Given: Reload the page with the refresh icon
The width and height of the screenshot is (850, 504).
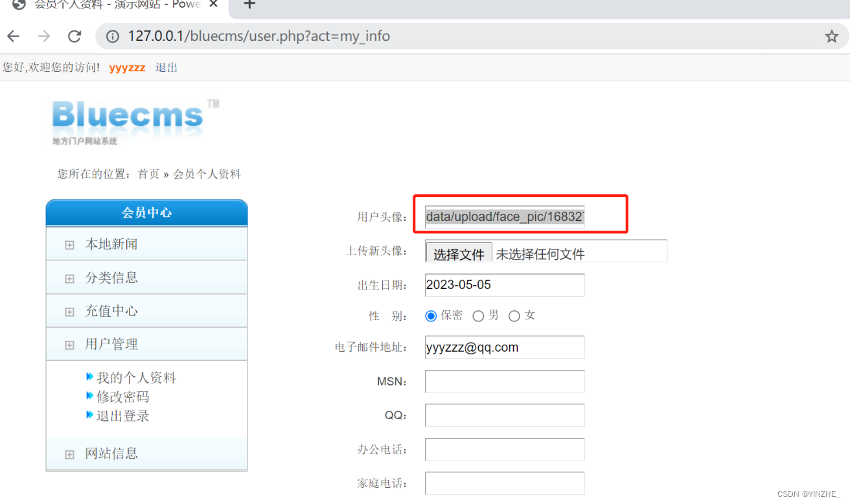Looking at the screenshot, I should click(75, 36).
